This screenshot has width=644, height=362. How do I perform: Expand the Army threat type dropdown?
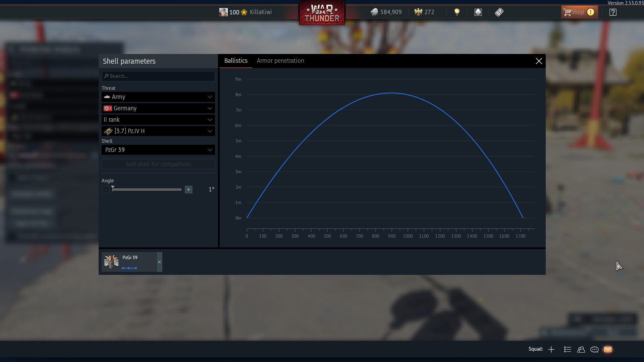[x=158, y=97]
